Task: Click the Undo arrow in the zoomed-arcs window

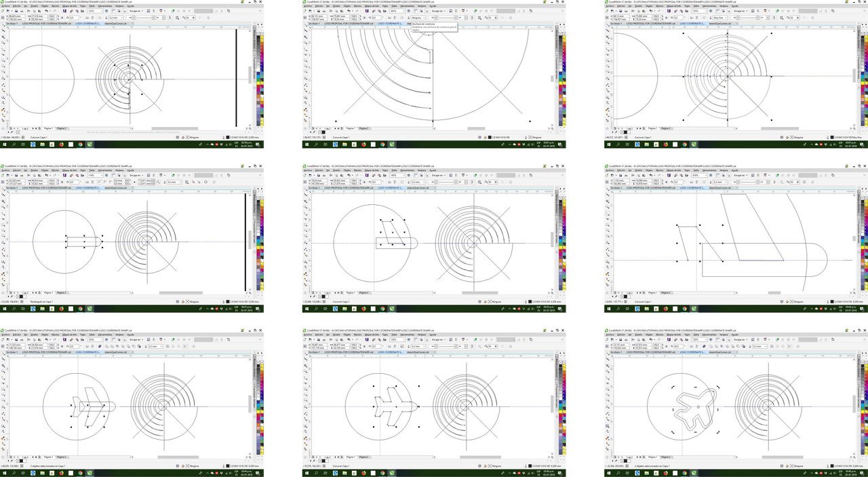Action: click(x=349, y=10)
